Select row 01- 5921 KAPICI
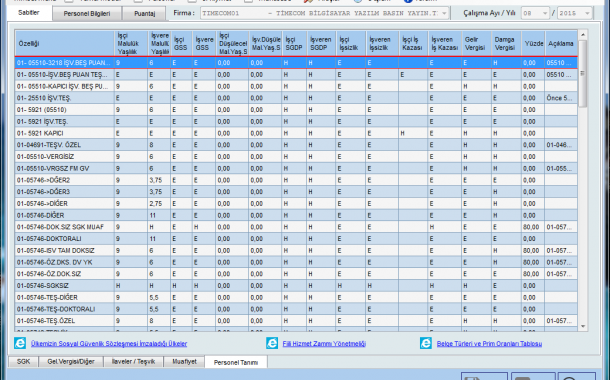 [x=296, y=133]
